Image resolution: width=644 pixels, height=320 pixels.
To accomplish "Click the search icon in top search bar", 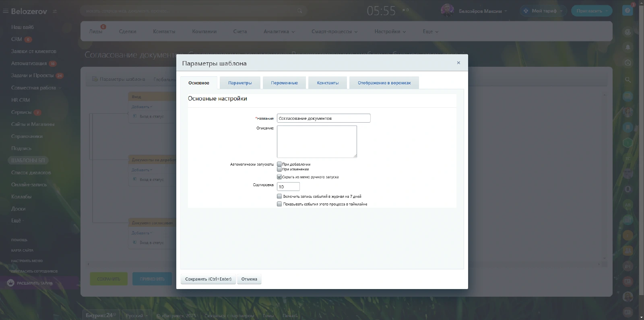I will tap(299, 11).
